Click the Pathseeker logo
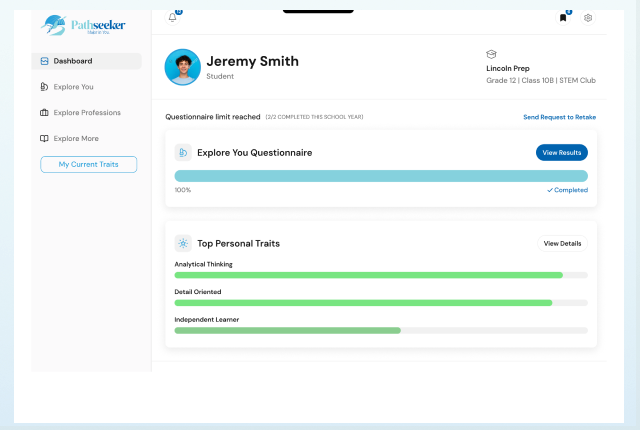The width and height of the screenshot is (640, 430). click(85, 25)
